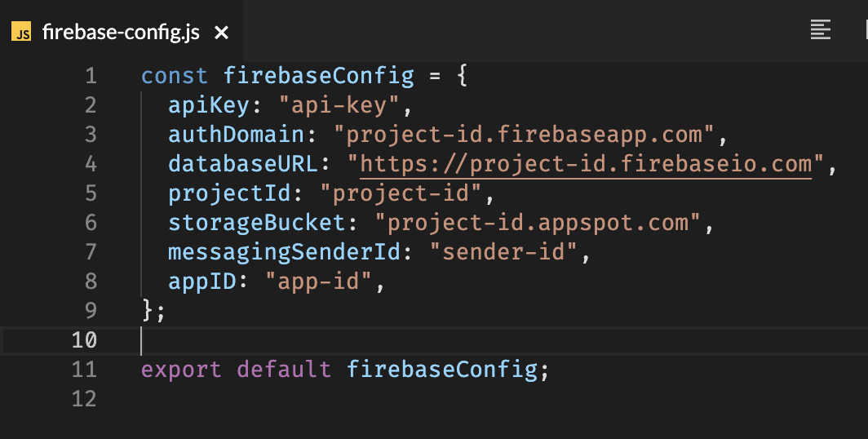This screenshot has height=439, width=868.
Task: Click line number 12 in the gutter
Action: point(84,398)
